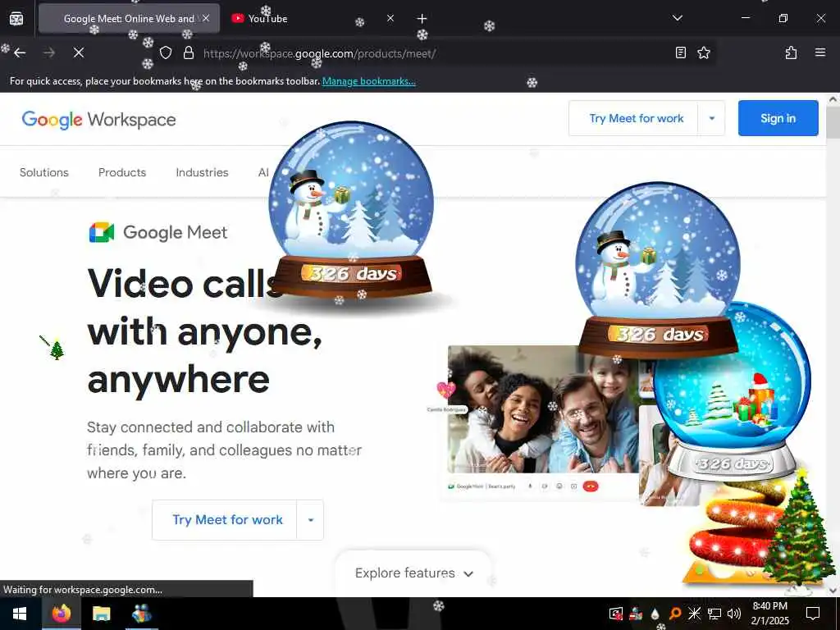Click the taskbar clock showing 8:40 PM
840x630 pixels.
769,614
